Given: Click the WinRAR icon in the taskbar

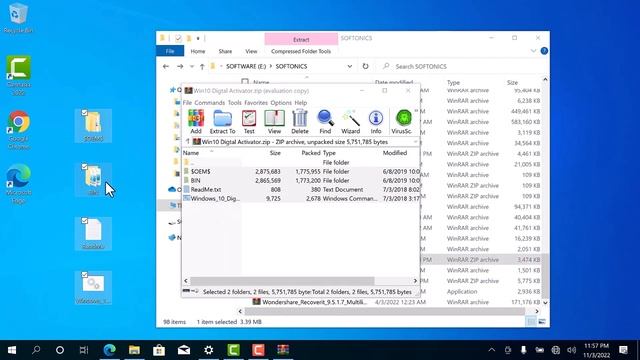Looking at the screenshot, I should point(283,350).
